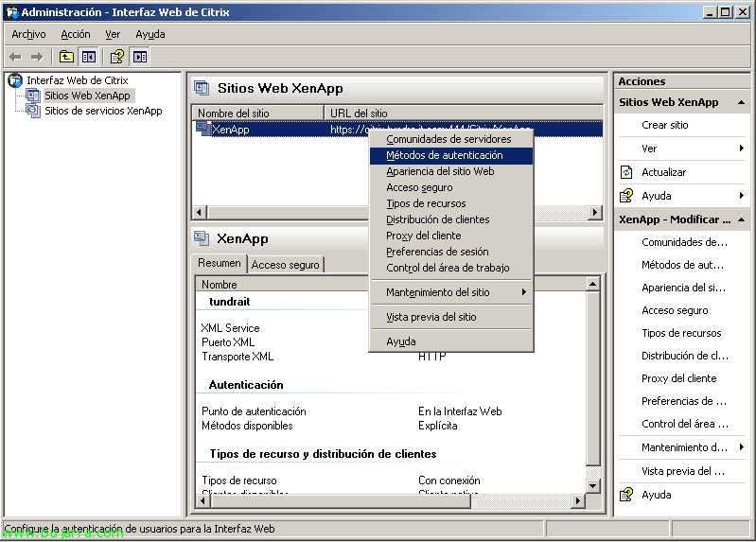Choose Distribución de clientes in context menu
This screenshot has height=542, width=756.
point(451,219)
